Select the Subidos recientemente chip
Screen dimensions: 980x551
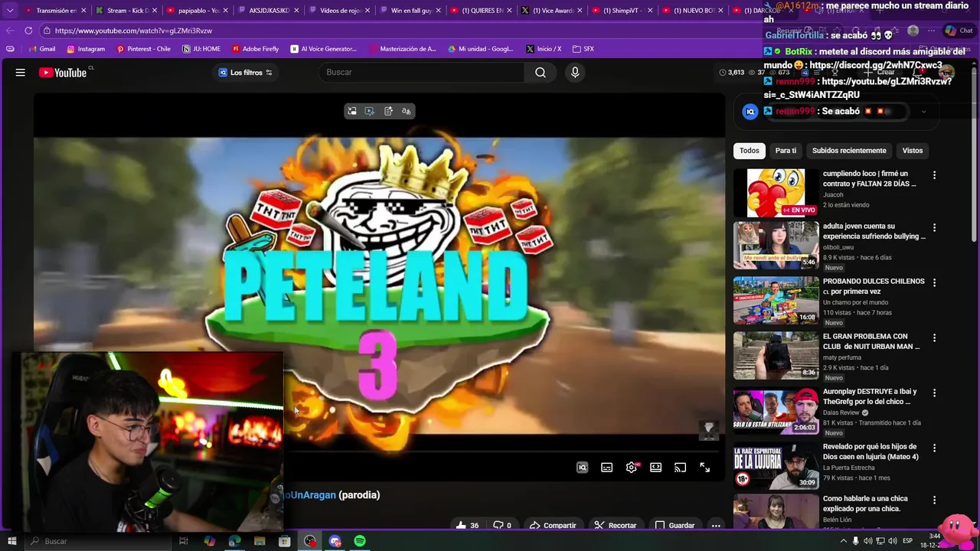click(849, 151)
